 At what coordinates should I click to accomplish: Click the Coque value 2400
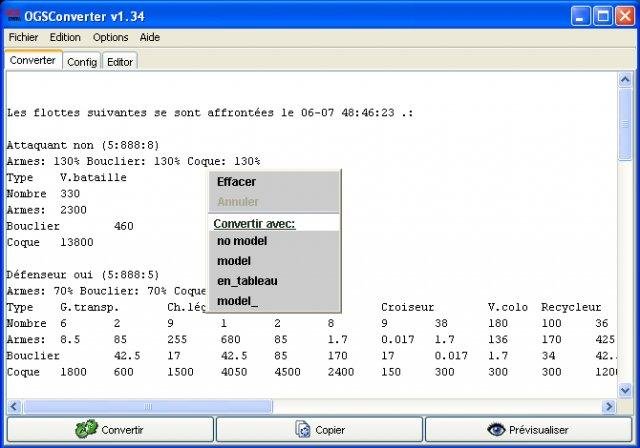(341, 372)
